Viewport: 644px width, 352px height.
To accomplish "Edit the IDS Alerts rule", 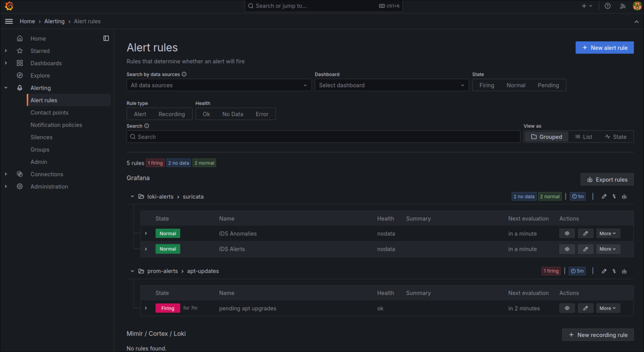I will pos(586,249).
